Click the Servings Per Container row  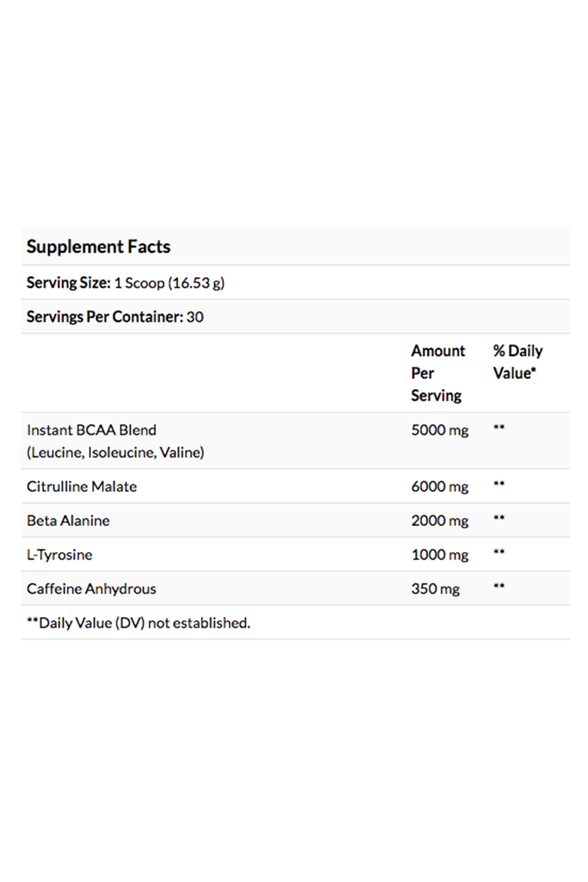295,317
